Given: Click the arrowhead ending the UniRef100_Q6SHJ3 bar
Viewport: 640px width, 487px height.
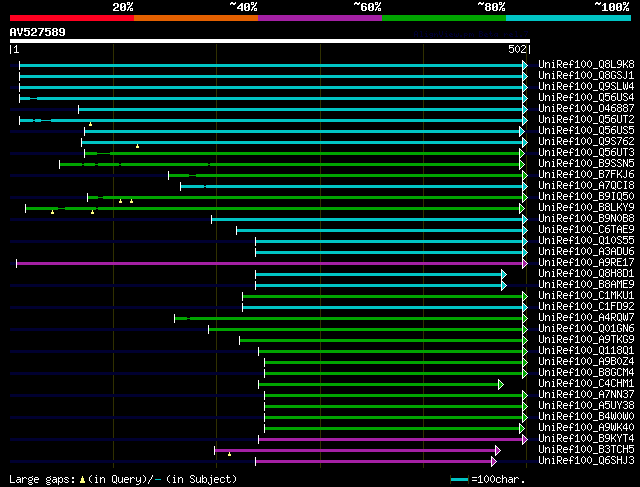Looking at the screenshot, I should click(x=494, y=462).
